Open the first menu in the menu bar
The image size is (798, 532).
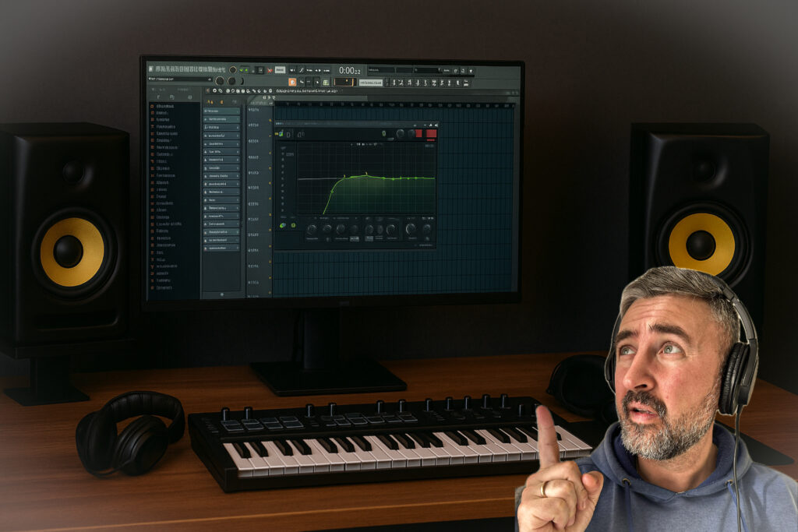151,69
